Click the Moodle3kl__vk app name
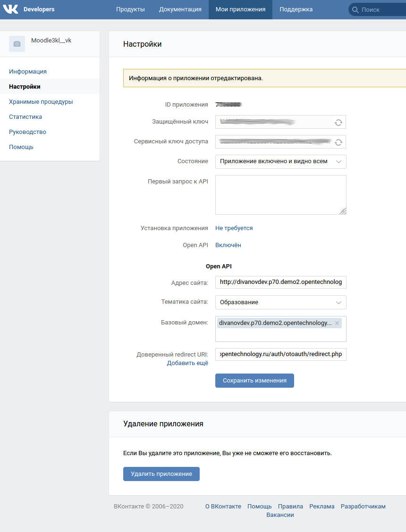Image resolution: width=406 pixels, height=532 pixels. tap(51, 41)
